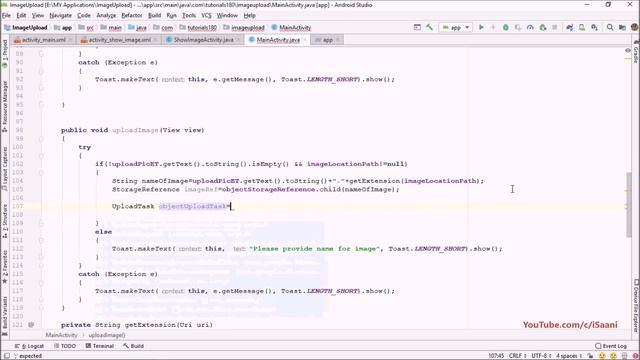Click the user avatar icon in toolbar
This screenshot has width=640, height=360.
(x=634, y=27)
